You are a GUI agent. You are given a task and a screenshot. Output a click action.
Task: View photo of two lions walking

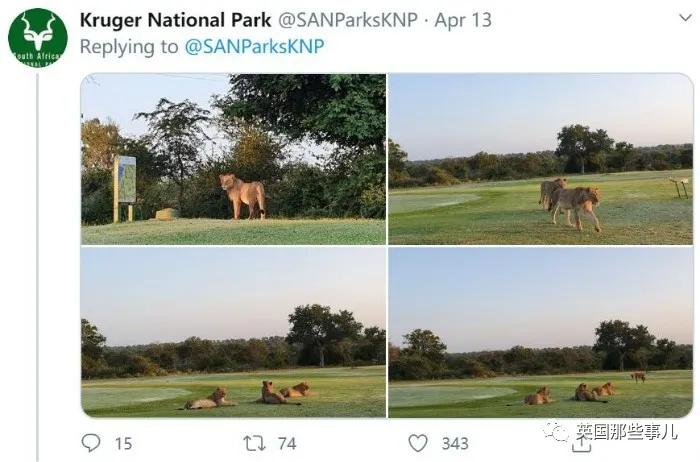[x=541, y=159]
